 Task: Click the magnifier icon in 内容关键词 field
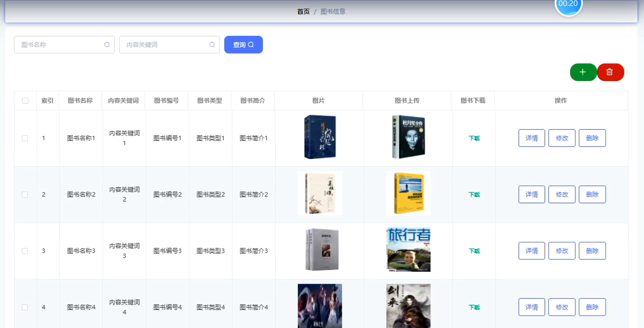211,44
